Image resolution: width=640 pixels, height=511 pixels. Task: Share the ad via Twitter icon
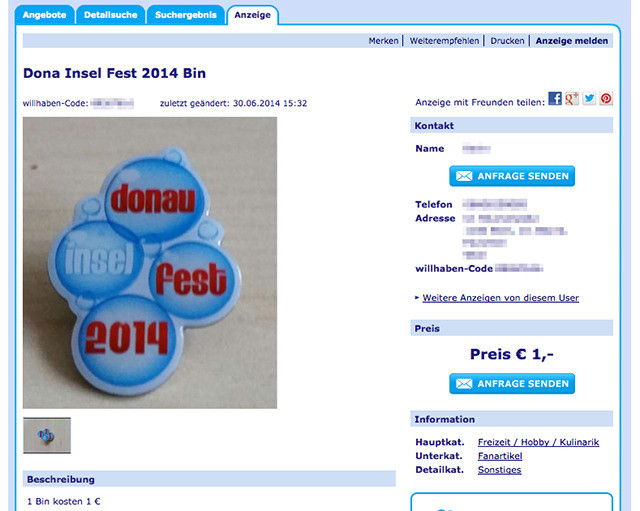(589, 98)
